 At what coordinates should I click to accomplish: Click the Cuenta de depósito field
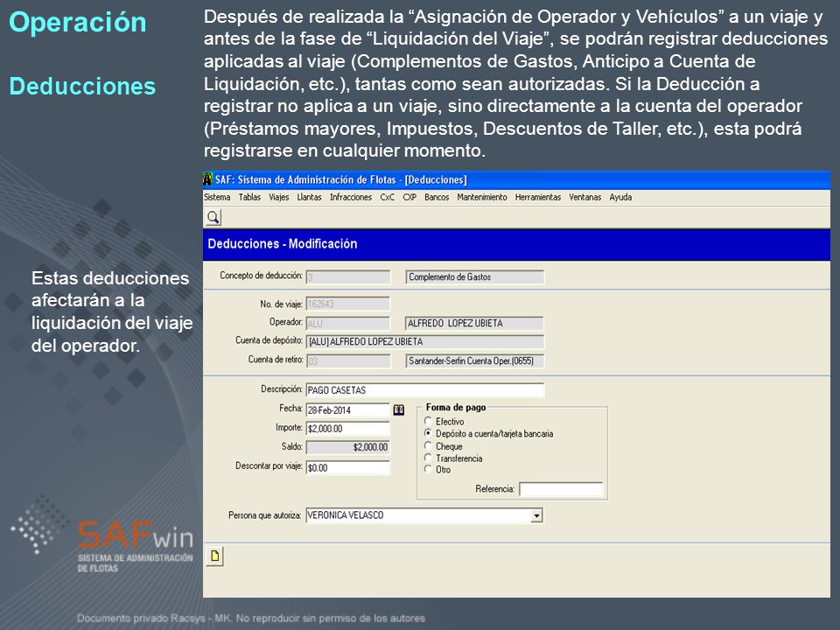[x=425, y=342]
